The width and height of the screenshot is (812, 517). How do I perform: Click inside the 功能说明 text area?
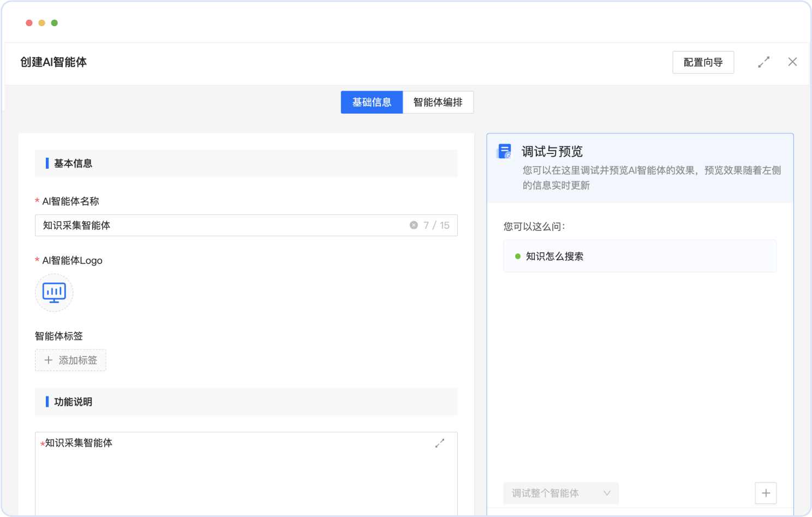coord(246,474)
